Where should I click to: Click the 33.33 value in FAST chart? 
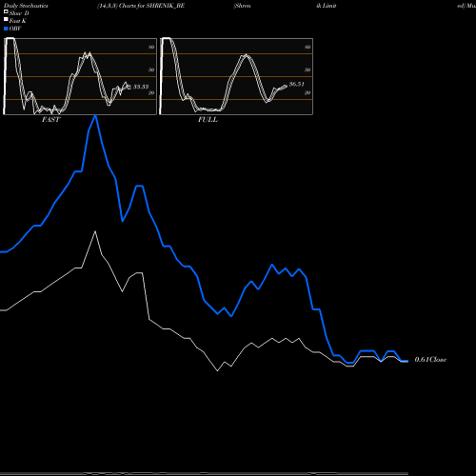[141, 87]
